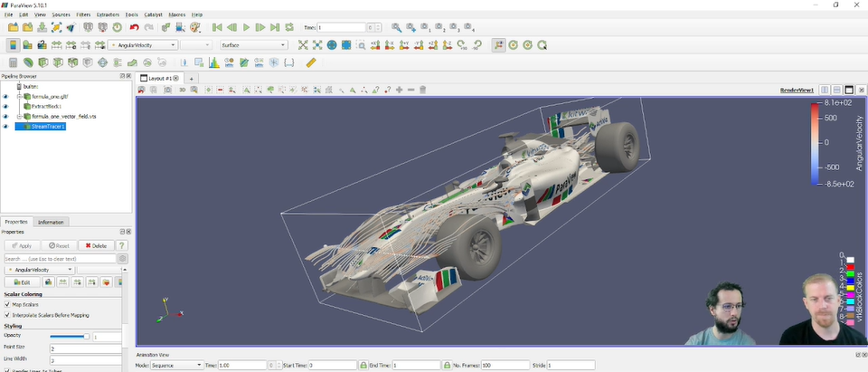Open the AngularVelocity coloring dropdown in toolbar
This screenshot has width=868, height=372.
tap(143, 45)
